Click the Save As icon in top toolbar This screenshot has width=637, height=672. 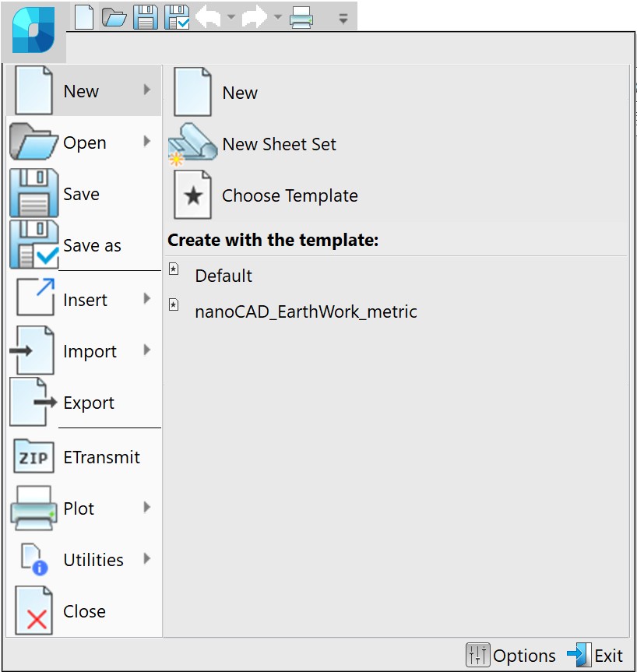[x=178, y=17]
